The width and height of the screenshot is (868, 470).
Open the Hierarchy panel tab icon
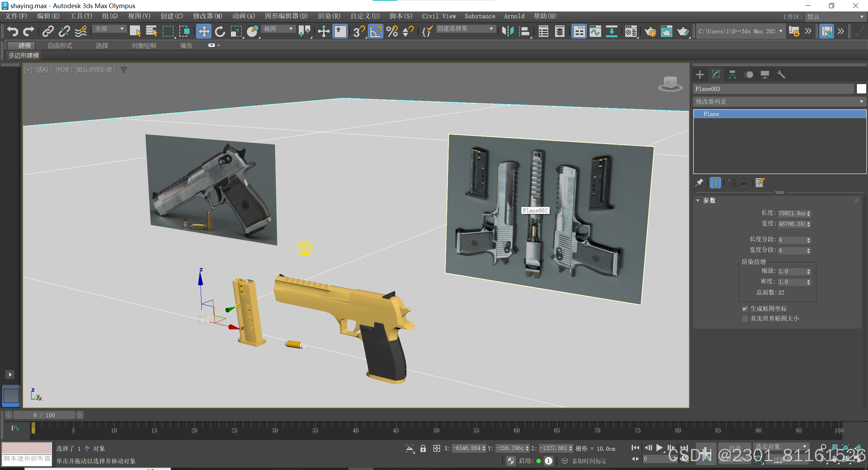[732, 75]
